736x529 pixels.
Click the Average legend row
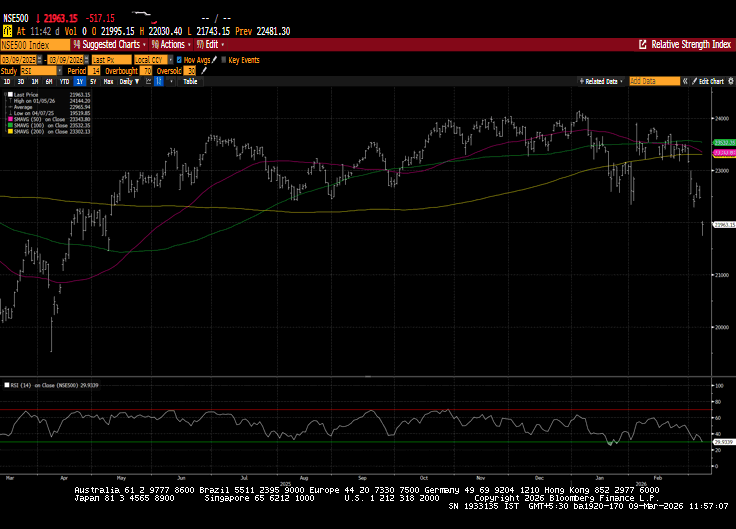50,107
